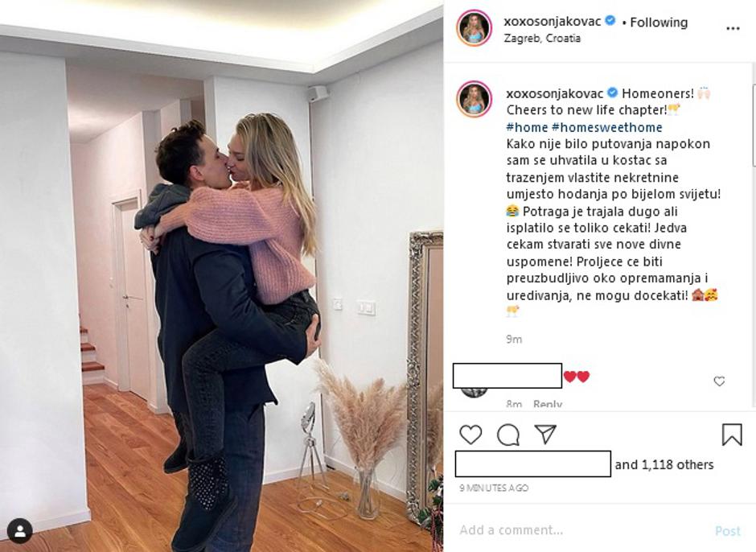Submit comment with Post button

click(x=728, y=531)
